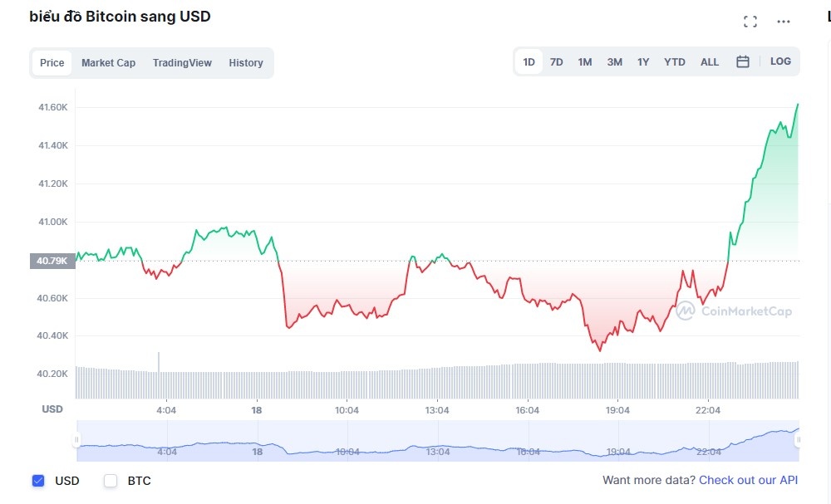Open the History view
Screen dimensions: 831x504
(246, 62)
